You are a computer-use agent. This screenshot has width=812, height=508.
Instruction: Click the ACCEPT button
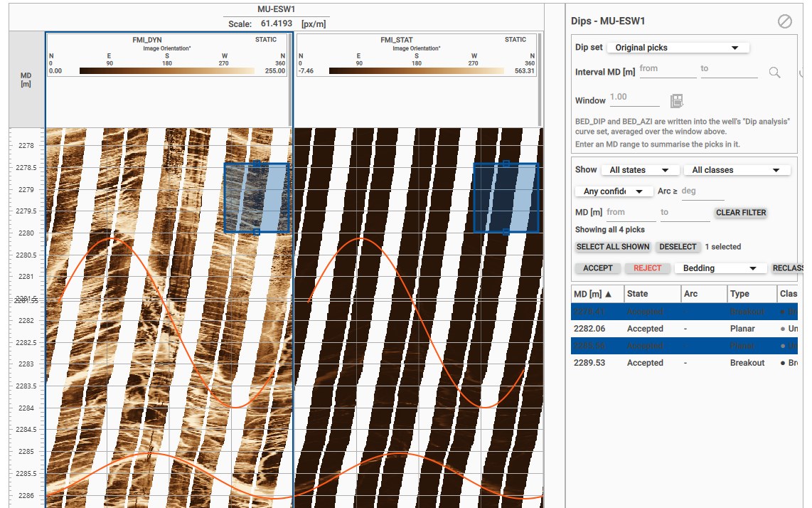click(x=597, y=268)
